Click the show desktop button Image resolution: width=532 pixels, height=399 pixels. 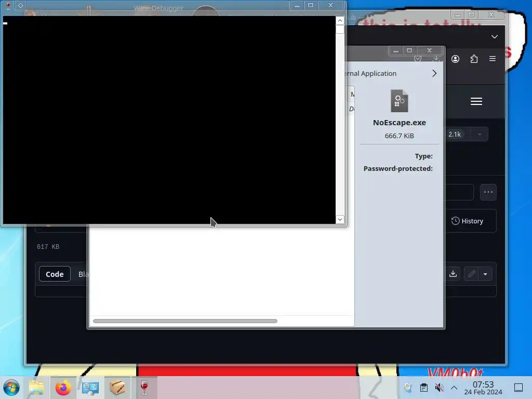[518, 388]
